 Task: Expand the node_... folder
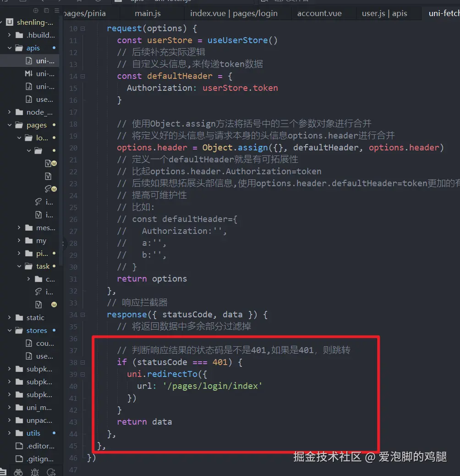click(10, 112)
